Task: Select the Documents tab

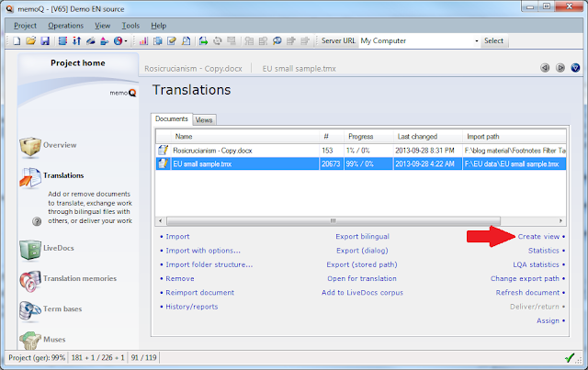Action: [x=172, y=118]
